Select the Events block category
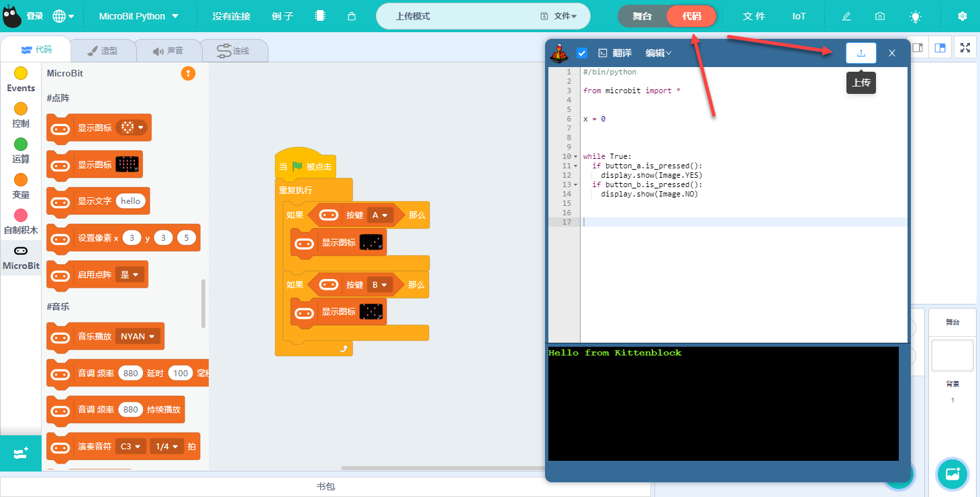Image resolution: width=980 pixels, height=497 pixels. coord(21,80)
